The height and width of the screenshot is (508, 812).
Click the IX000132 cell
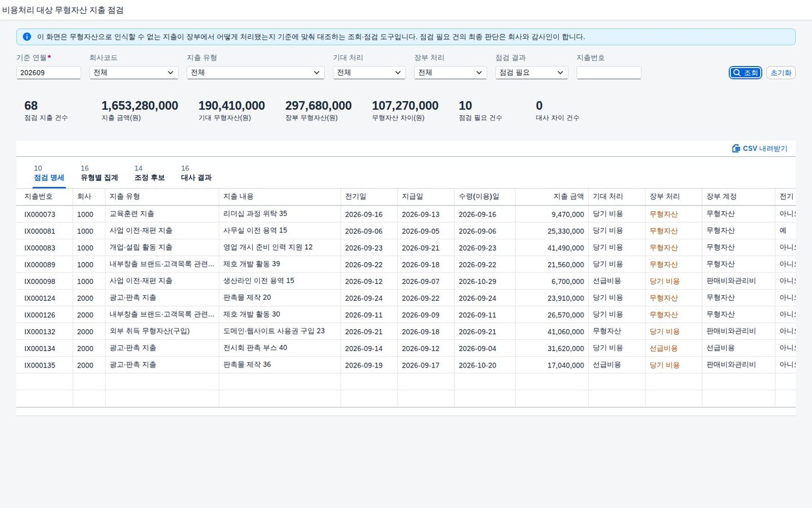click(x=45, y=331)
